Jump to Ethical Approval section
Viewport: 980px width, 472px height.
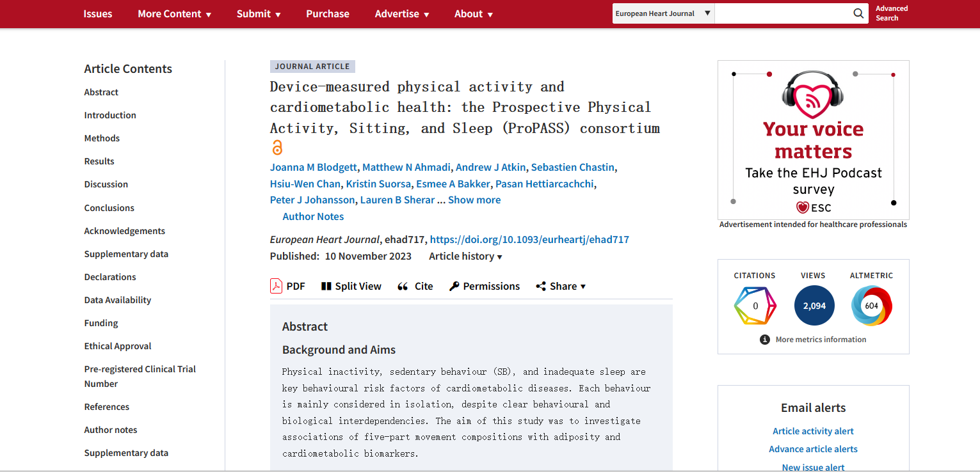[118, 346]
